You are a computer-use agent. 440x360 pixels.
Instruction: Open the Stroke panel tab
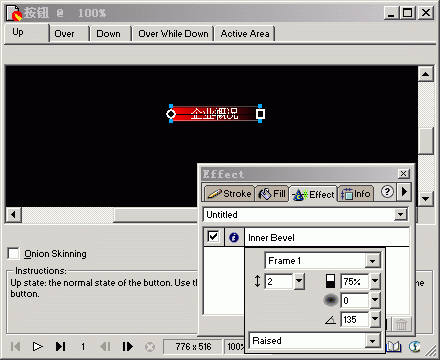tap(229, 194)
